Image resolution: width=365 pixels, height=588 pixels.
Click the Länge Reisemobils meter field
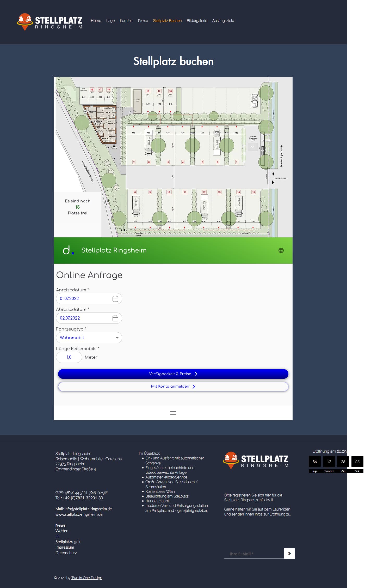click(x=69, y=357)
